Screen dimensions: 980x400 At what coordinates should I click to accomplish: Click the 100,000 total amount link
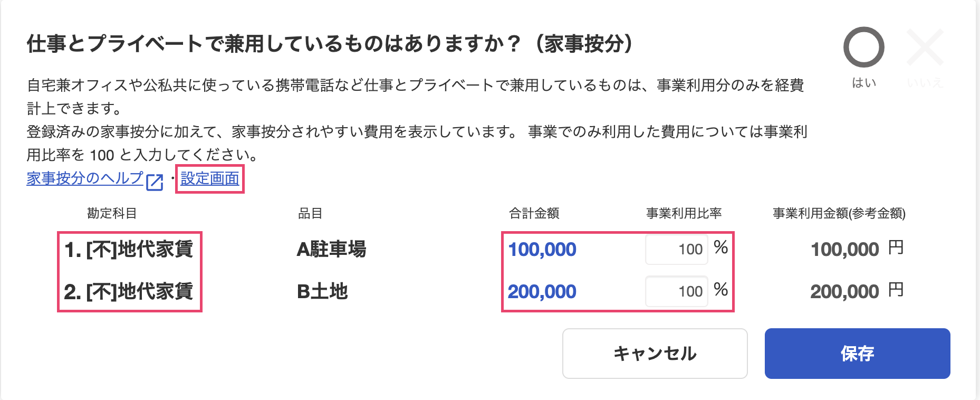coord(542,249)
